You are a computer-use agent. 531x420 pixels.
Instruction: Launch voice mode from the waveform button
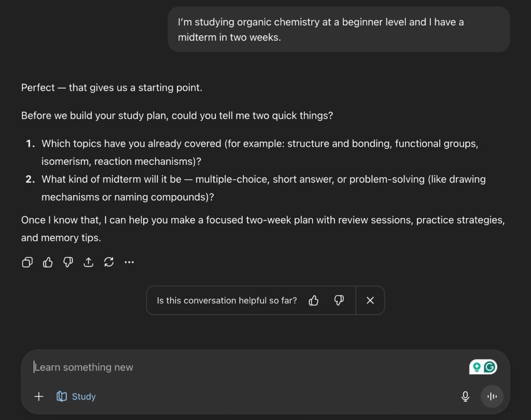[x=492, y=397]
